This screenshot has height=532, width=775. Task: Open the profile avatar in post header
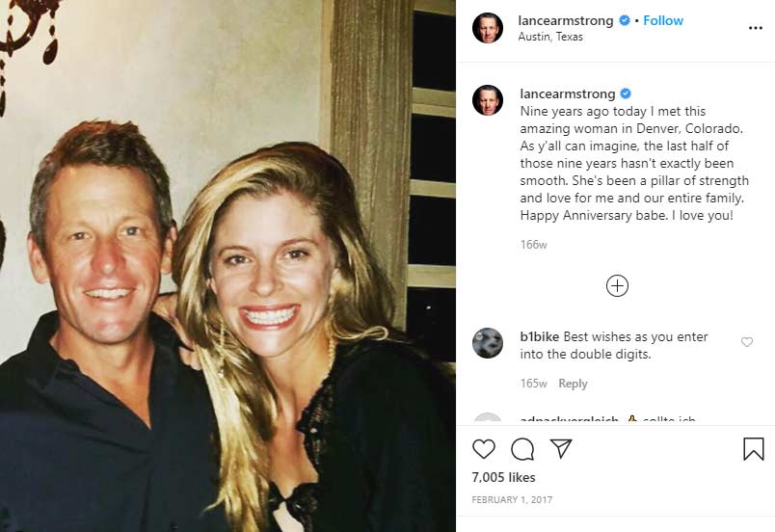point(488,28)
